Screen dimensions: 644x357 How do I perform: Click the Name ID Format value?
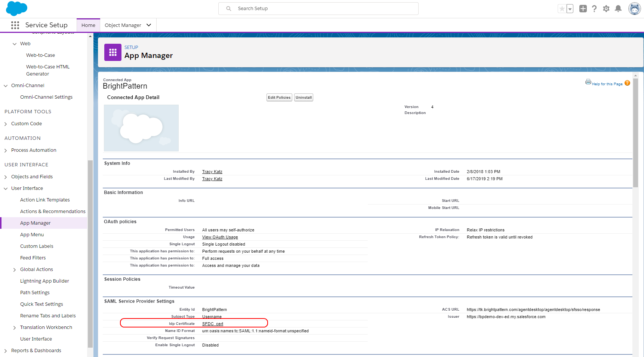[x=255, y=331]
